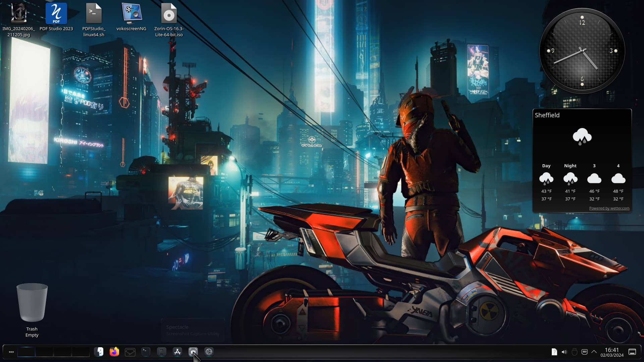
Task: Open System Settings gear icon in taskbar
Action: click(209, 352)
